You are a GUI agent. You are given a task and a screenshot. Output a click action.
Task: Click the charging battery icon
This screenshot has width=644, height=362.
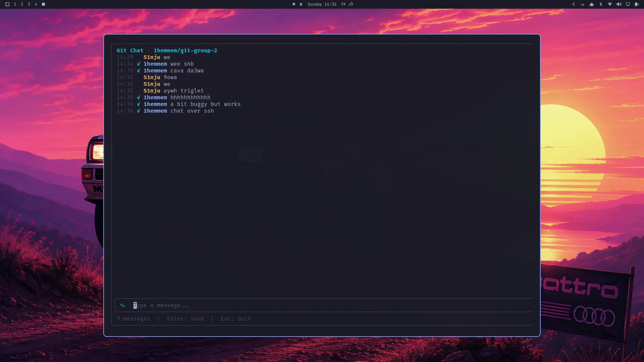coord(637,4)
